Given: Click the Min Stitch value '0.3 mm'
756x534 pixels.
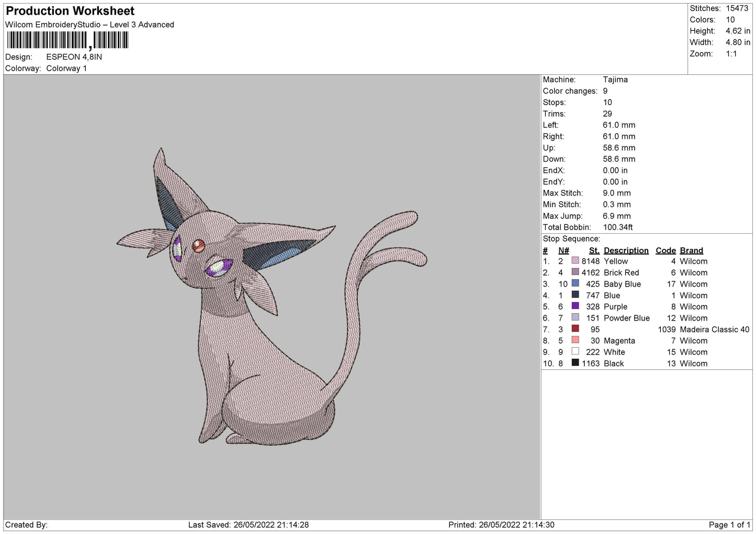Looking at the screenshot, I should 617,204.
